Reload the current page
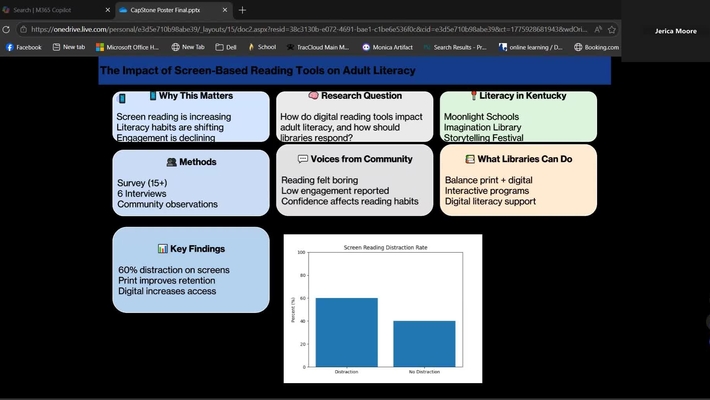The width and height of the screenshot is (710, 400). pos(6,29)
